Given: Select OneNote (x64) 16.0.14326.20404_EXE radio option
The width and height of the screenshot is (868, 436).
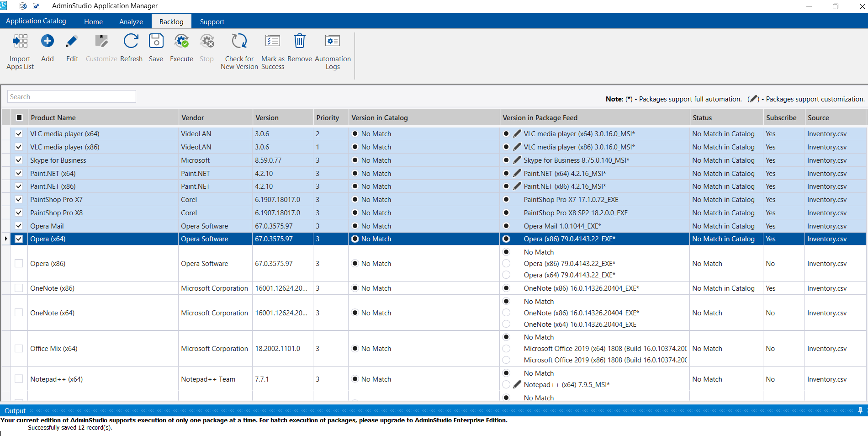Looking at the screenshot, I should (506, 324).
